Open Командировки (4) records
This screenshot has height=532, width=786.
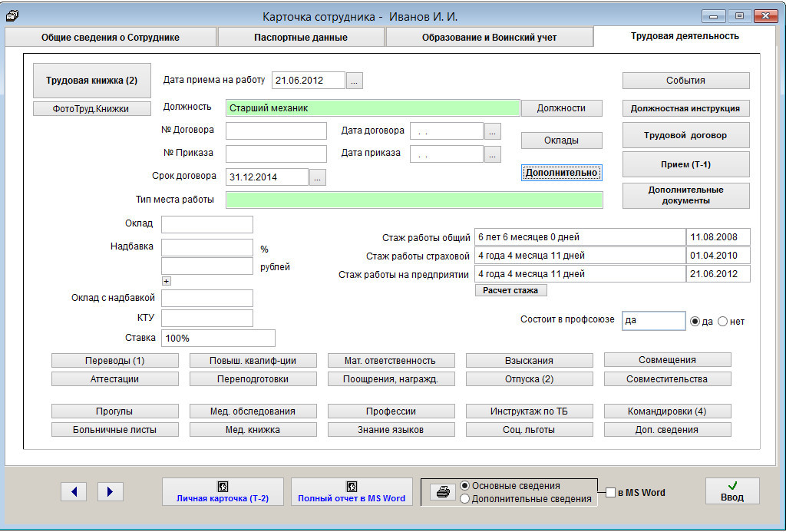coord(667,411)
